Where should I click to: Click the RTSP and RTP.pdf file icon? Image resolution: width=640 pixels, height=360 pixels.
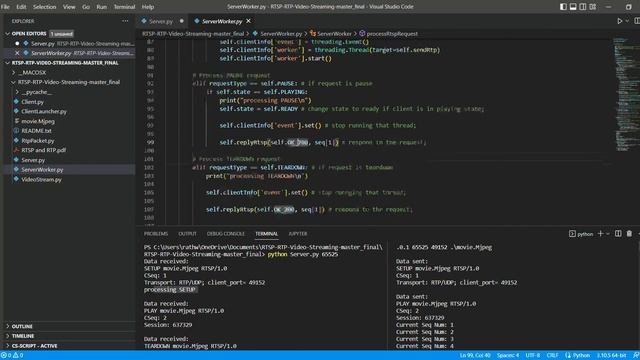click(16, 150)
